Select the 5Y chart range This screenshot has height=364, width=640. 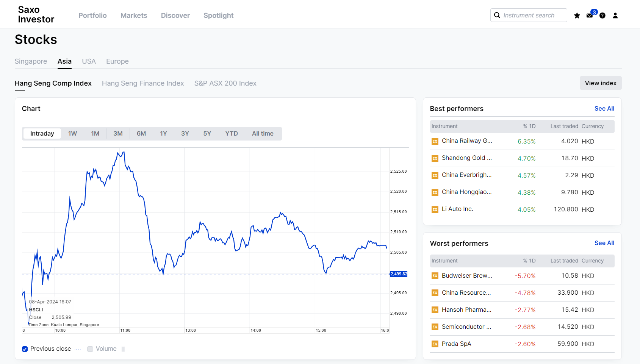click(x=207, y=134)
